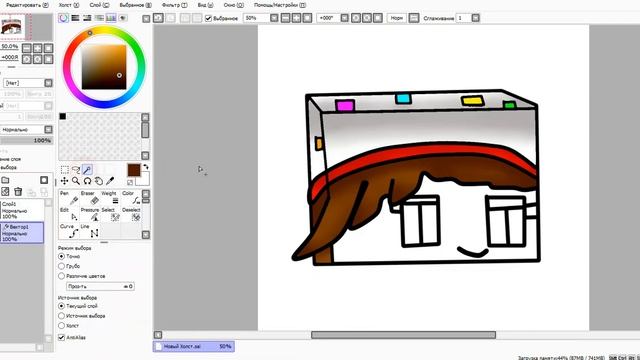Show the RGB sliders panel

(75, 18)
